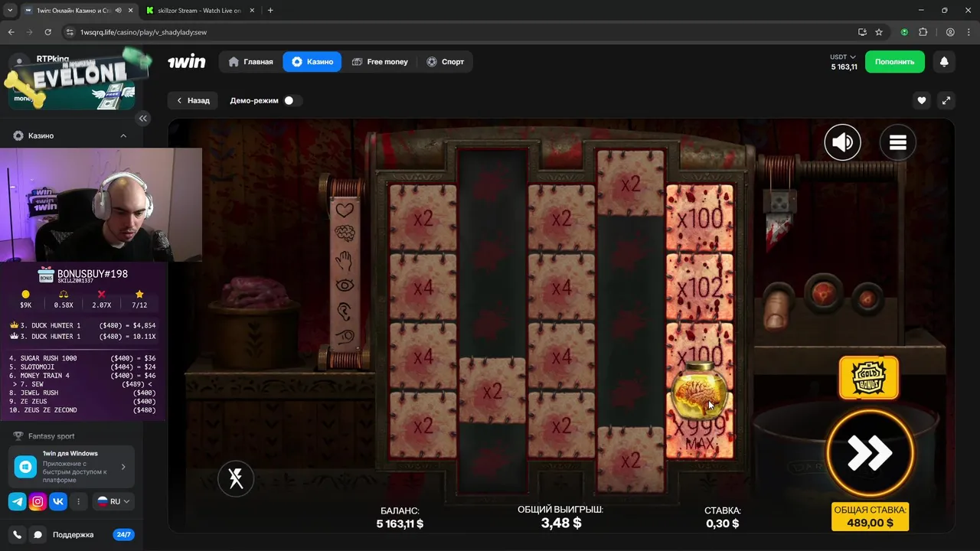Open the Gold Bonus buy button
Viewport: 980px width, 551px height.
[x=869, y=377]
